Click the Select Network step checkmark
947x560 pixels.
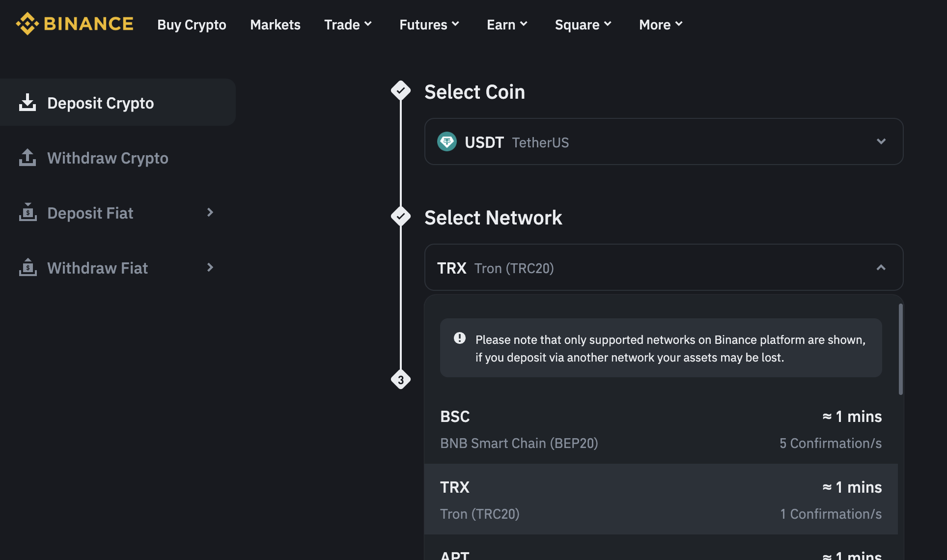tap(401, 217)
